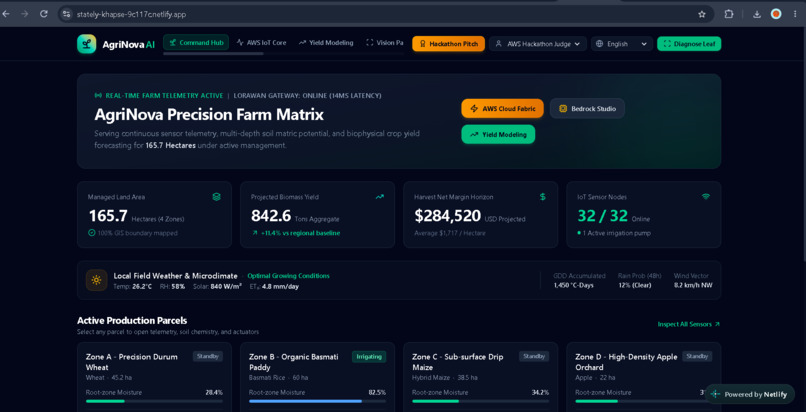The image size is (806, 412).
Task: Switch to the AWS IoT Core tab
Action: click(x=261, y=43)
